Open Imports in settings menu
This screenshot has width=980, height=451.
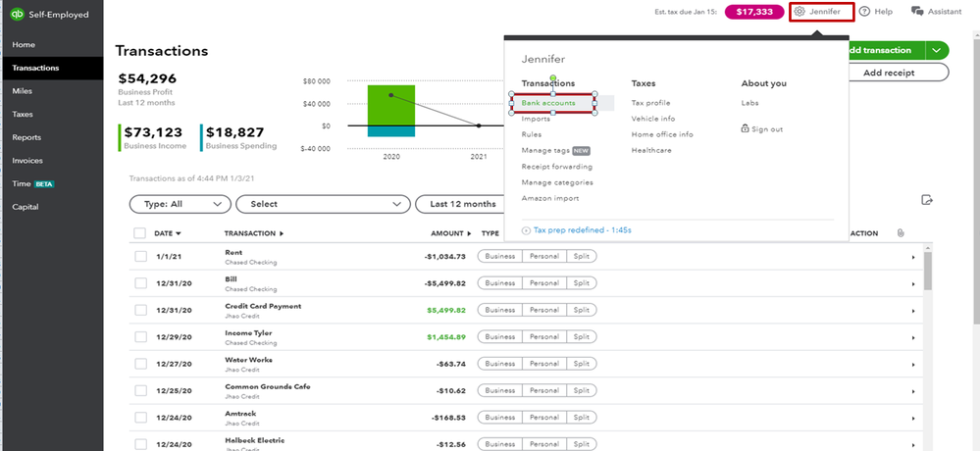coord(536,119)
